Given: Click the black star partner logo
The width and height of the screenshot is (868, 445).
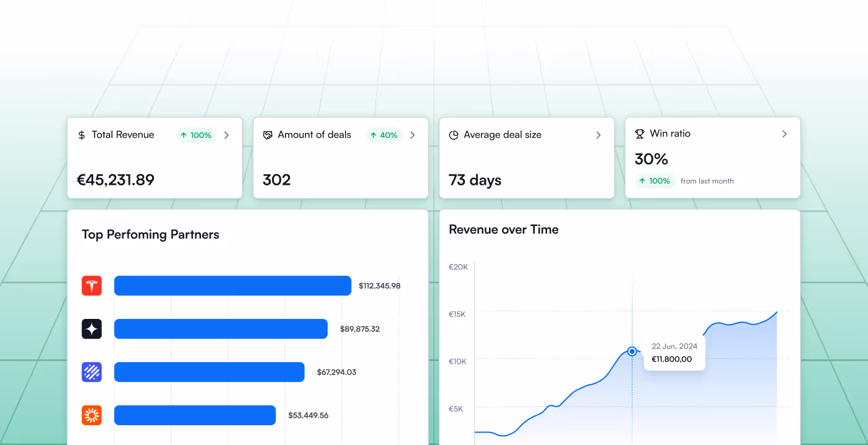Looking at the screenshot, I should 91,329.
